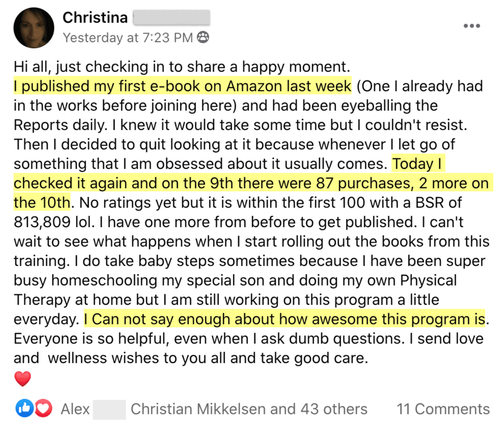Click the highlighted "how awesome this program is" text
Screen dimensions: 504x428
285,319
